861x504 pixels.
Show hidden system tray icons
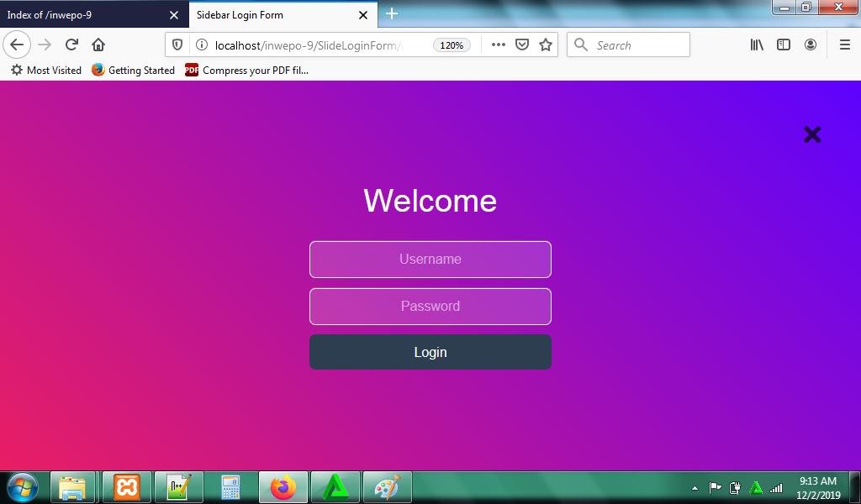tap(695, 487)
